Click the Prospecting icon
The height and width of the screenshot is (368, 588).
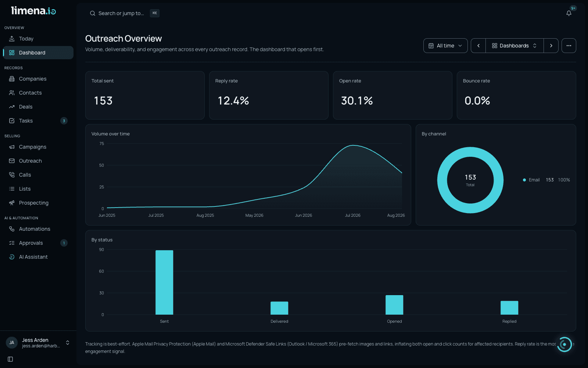coord(12,203)
